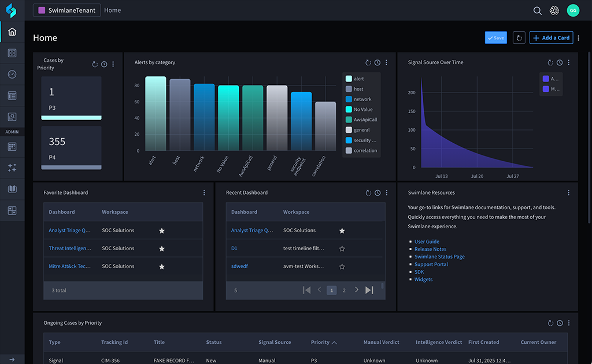Go to page 2 of Recent Dashboard
The height and width of the screenshot is (364, 592).
click(344, 291)
